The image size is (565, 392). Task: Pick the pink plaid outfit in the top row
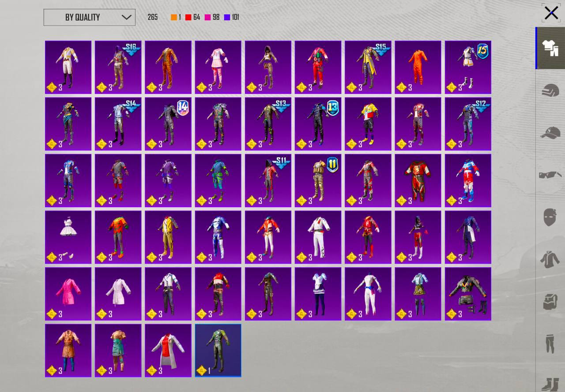point(218,67)
